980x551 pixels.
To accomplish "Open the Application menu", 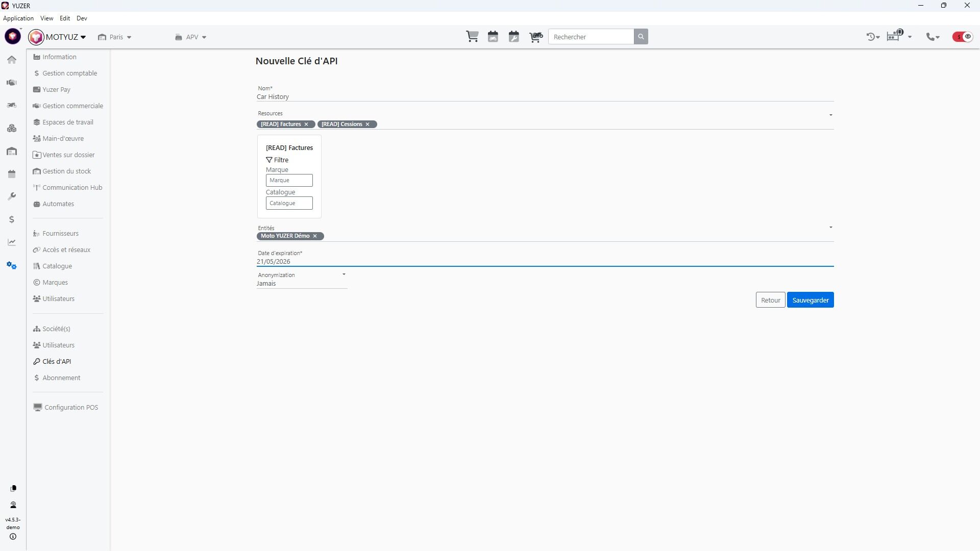I will click(18, 18).
